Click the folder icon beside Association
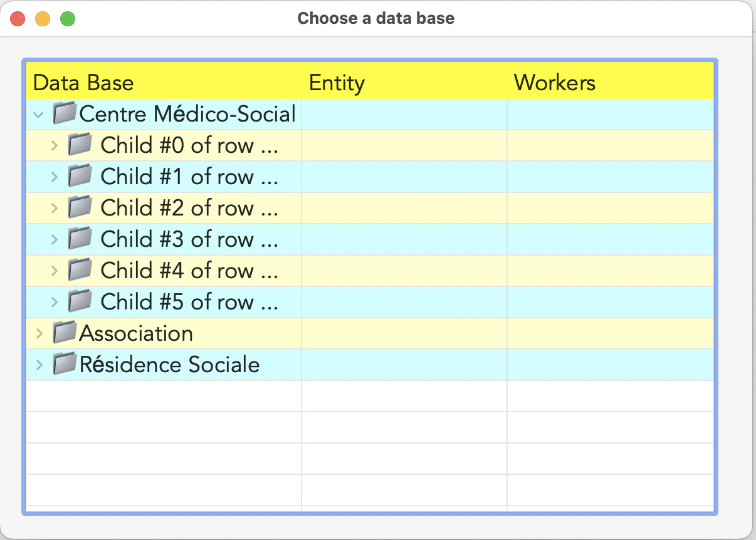The width and height of the screenshot is (756, 540). coord(65,333)
